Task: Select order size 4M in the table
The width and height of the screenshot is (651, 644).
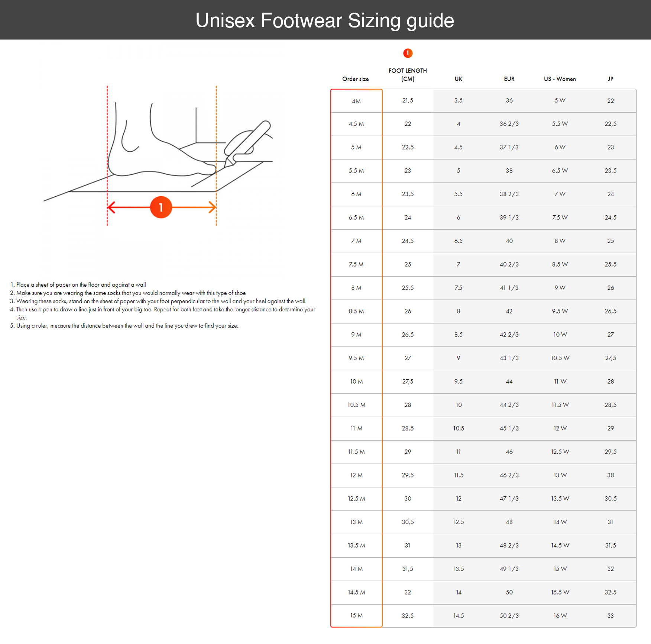Action: click(x=356, y=101)
